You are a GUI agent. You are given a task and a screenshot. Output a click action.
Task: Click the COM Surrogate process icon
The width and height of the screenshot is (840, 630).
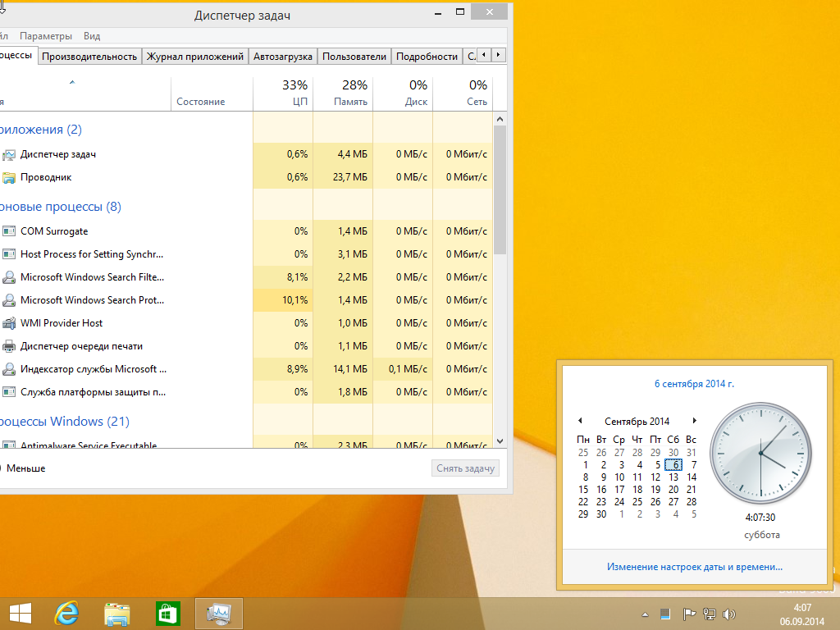coord(9,231)
